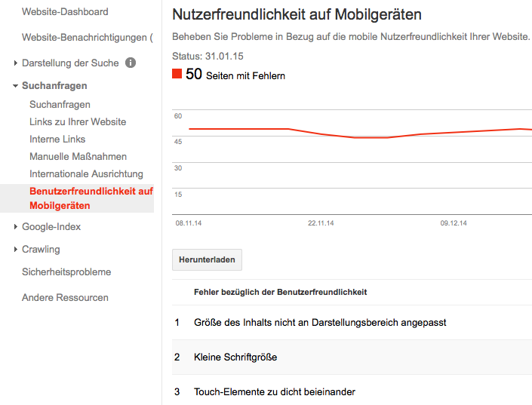The width and height of the screenshot is (532, 405).
Task: Open Andere Ressourcen
Action: point(65,297)
